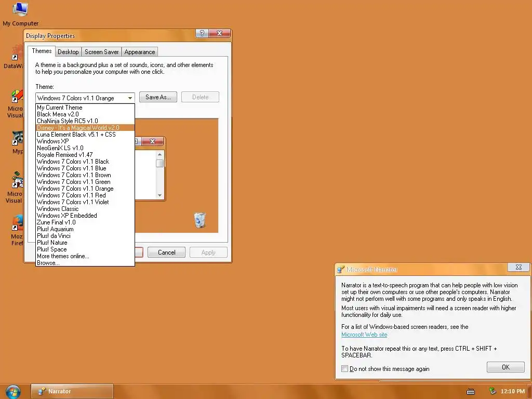Image resolution: width=532 pixels, height=399 pixels.
Task: Select Plus! Space theme
Action: click(x=85, y=249)
